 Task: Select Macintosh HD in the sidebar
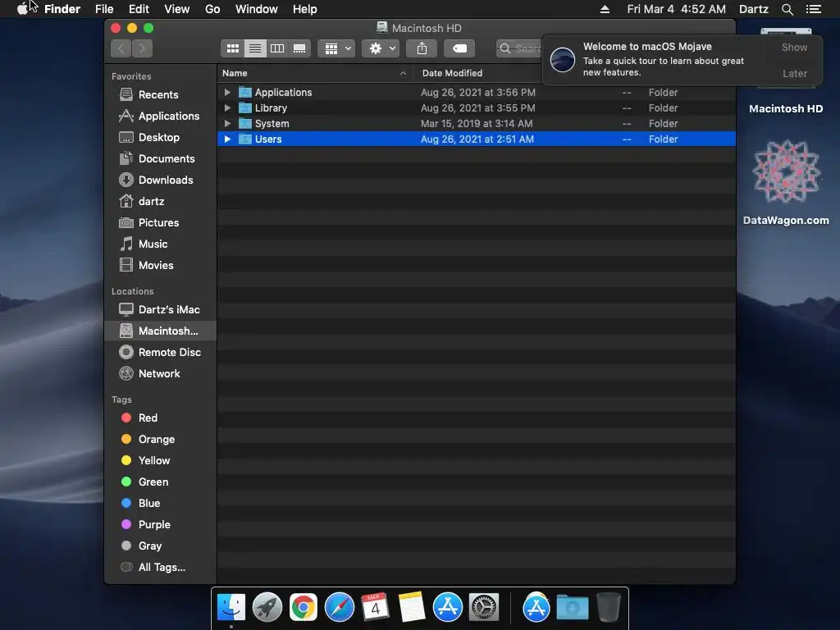click(161, 331)
